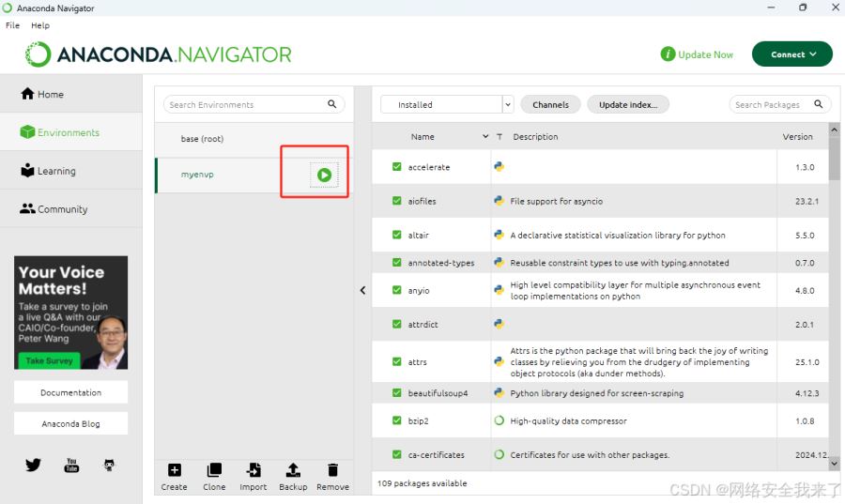Click the Python icon on altair row

pyautogui.click(x=499, y=235)
